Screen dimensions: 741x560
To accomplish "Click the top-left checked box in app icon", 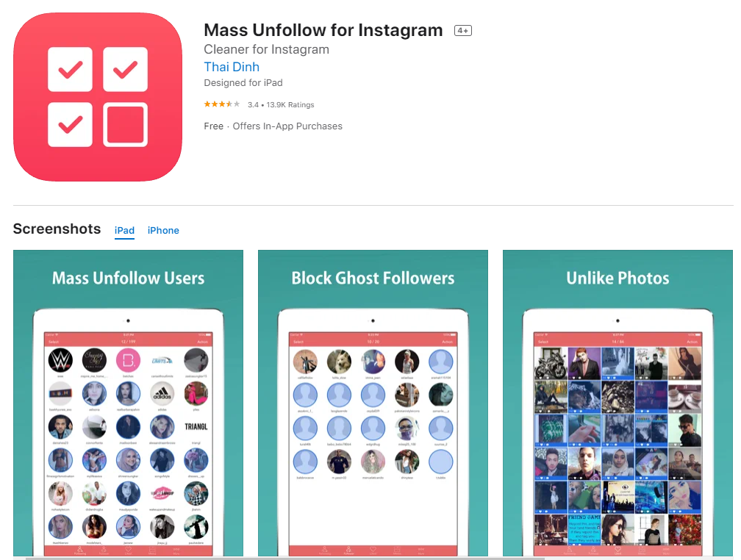I will tap(70, 70).
